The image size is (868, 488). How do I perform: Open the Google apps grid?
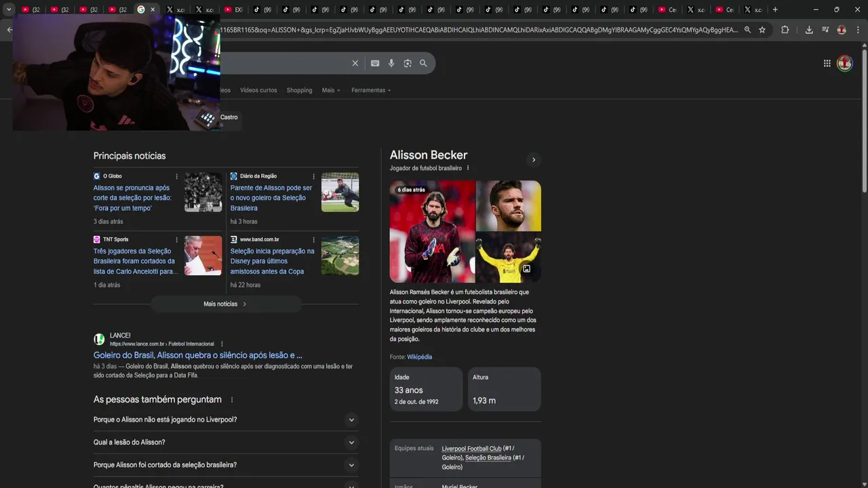point(827,63)
